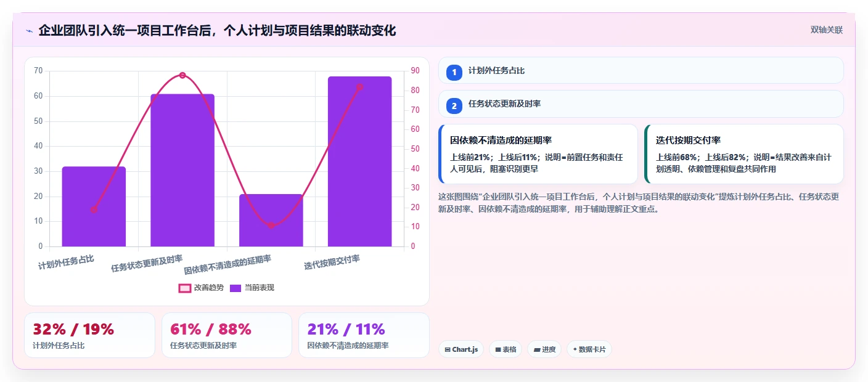Click the main title 企业团队引入统一项目工作台后
The height and width of the screenshot is (382, 868).
pyautogui.click(x=217, y=30)
